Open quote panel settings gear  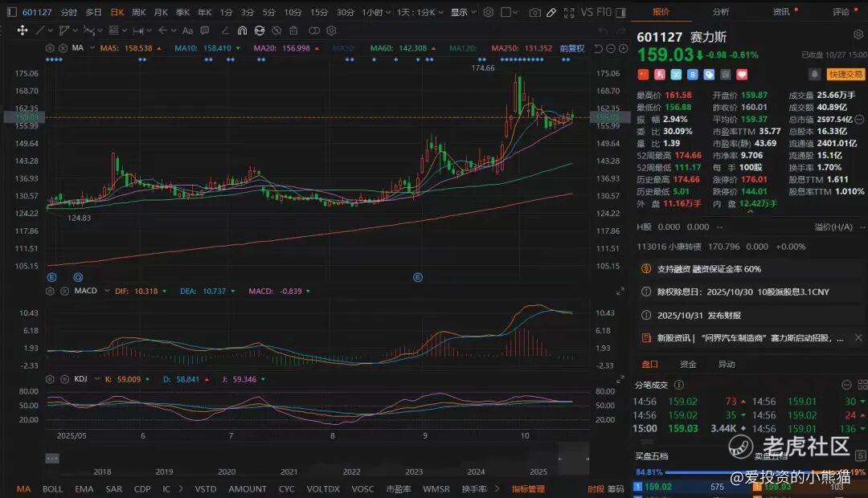[858, 35]
